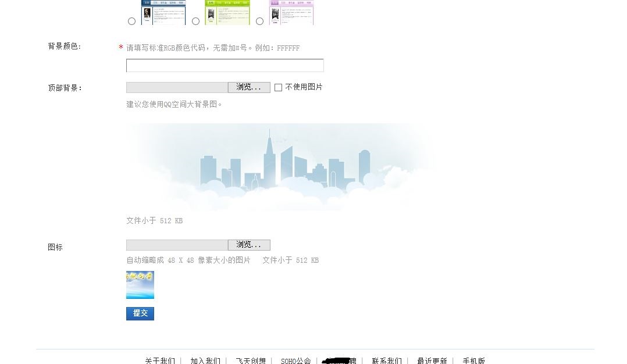Select the purple theme radio button
Screen dimensions: 627x364
pyautogui.click(x=259, y=21)
